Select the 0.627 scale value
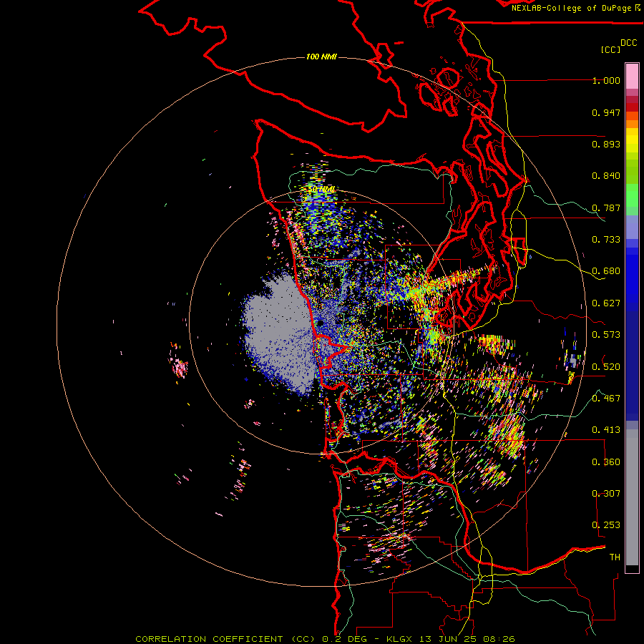644x644 pixels. coord(606,303)
